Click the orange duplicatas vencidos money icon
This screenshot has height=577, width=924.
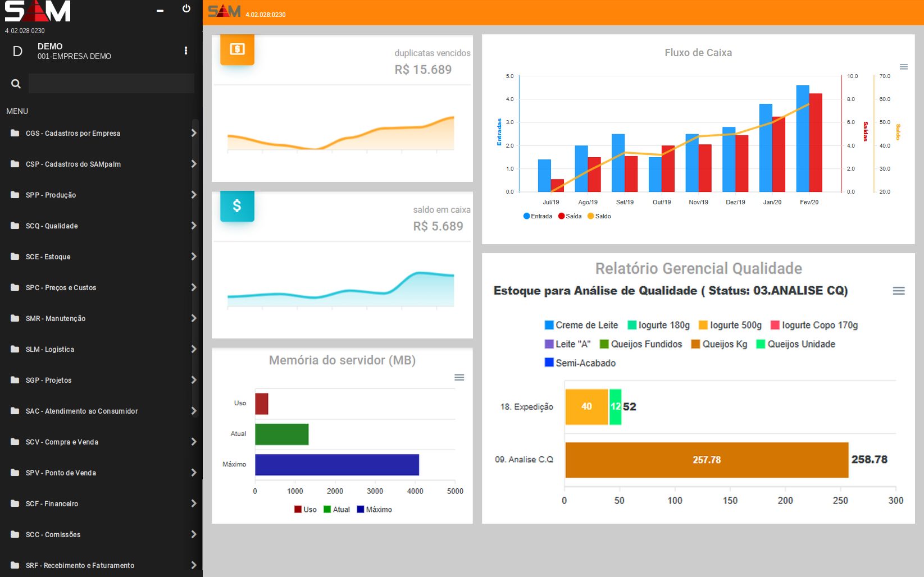(x=237, y=49)
